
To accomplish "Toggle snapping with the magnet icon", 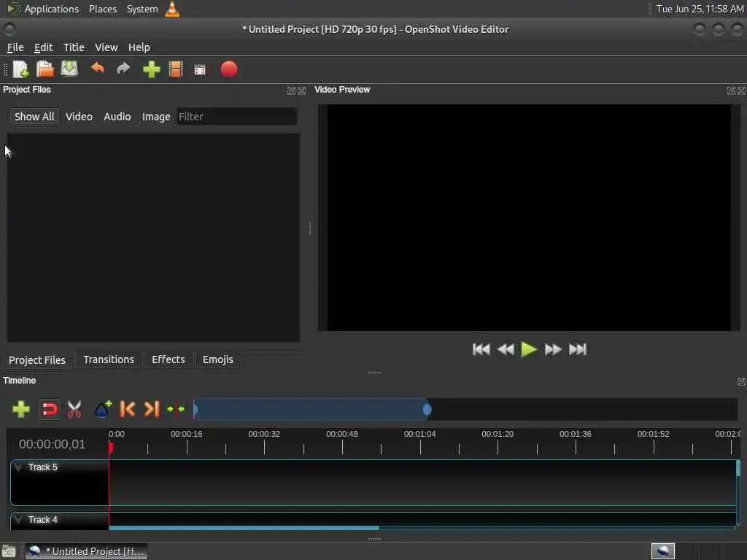I will (x=50, y=409).
